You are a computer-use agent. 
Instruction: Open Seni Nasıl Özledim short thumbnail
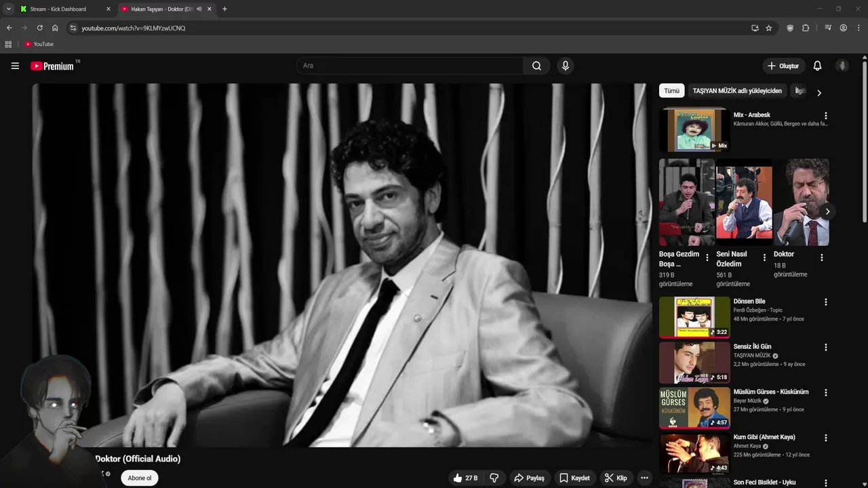pos(744,202)
